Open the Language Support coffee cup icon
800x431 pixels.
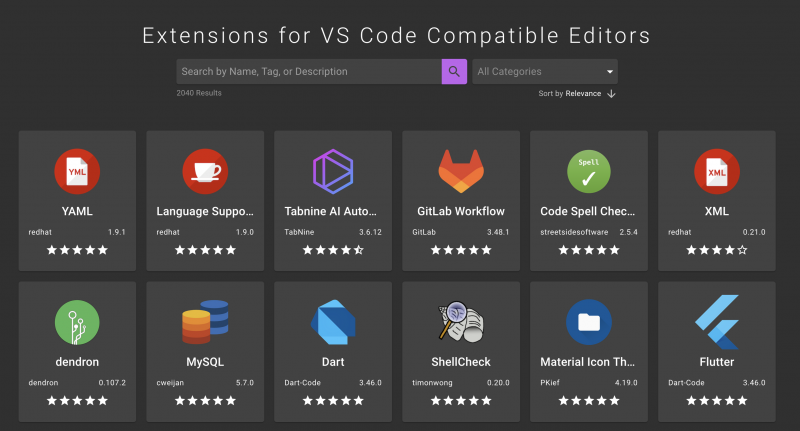(x=205, y=171)
